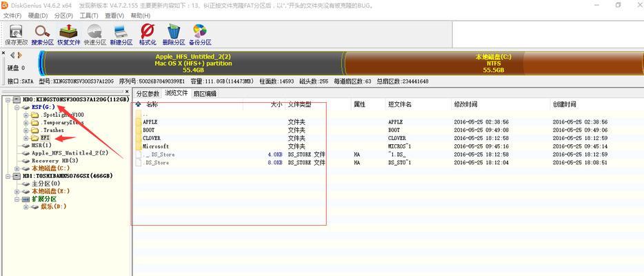Sort files by 属性 column header
This screenshot has height=276, width=644.
coord(368,105)
